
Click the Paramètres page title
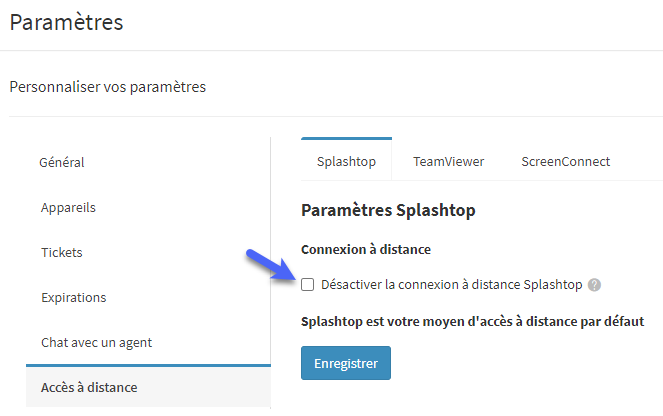coord(66,22)
